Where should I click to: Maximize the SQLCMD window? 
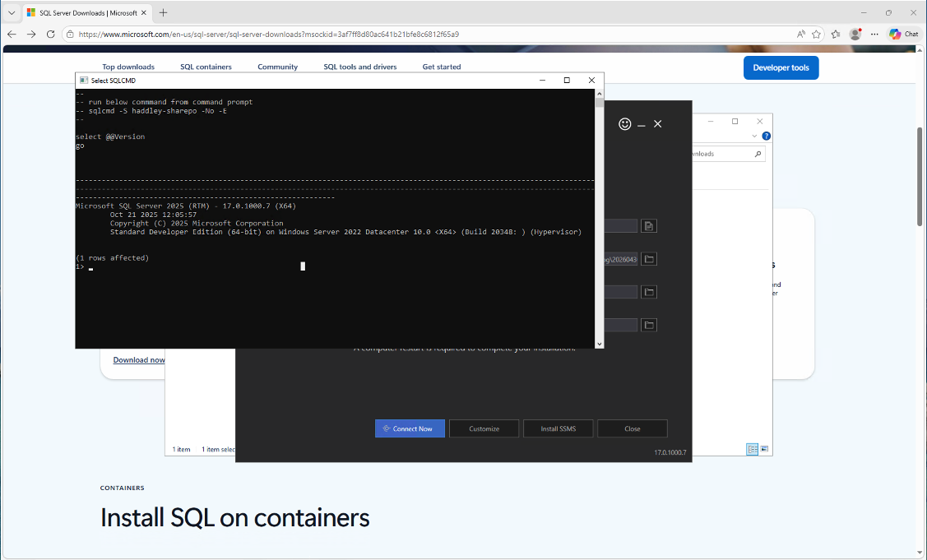567,81
